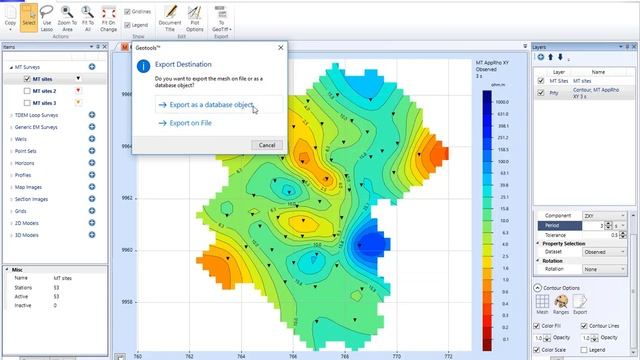Add a 2D Model using its plus icon
Viewport: 640px width, 360px height.
pos(92,223)
